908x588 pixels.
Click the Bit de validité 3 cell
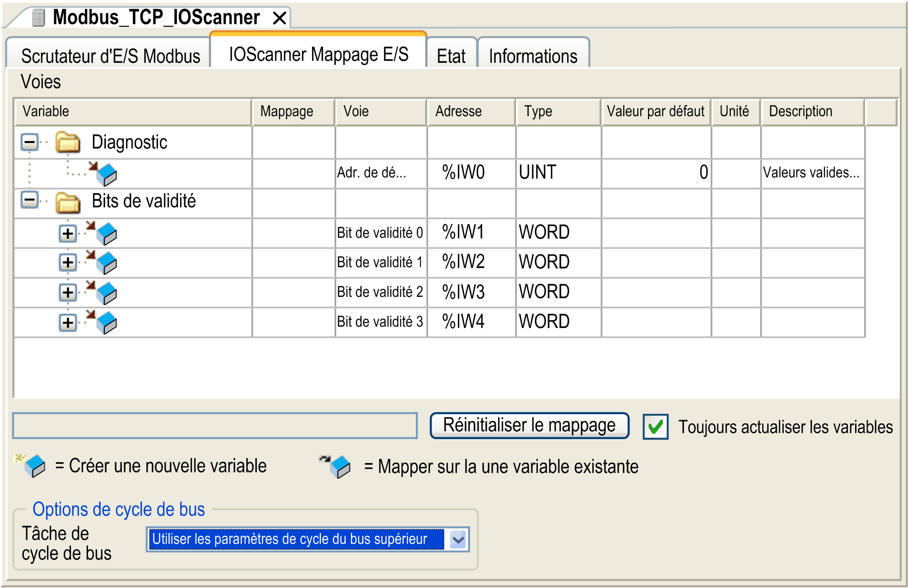coord(381,322)
